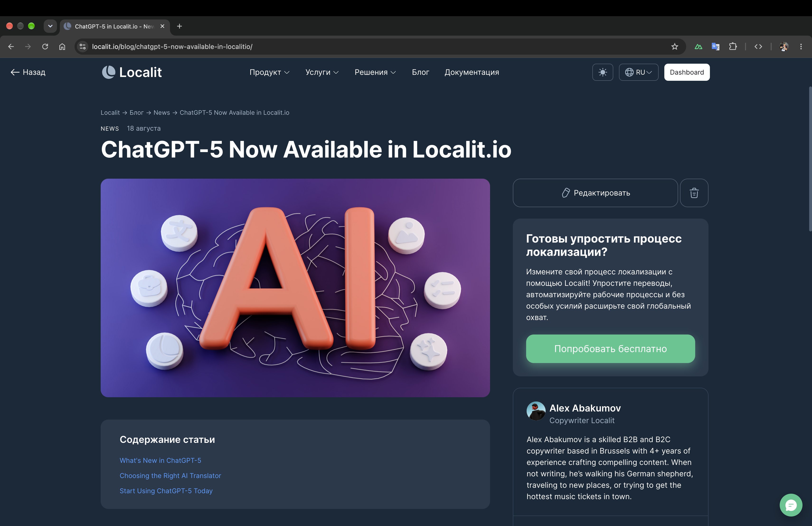Open a new browser tab
This screenshot has width=812, height=526.
[x=179, y=26]
